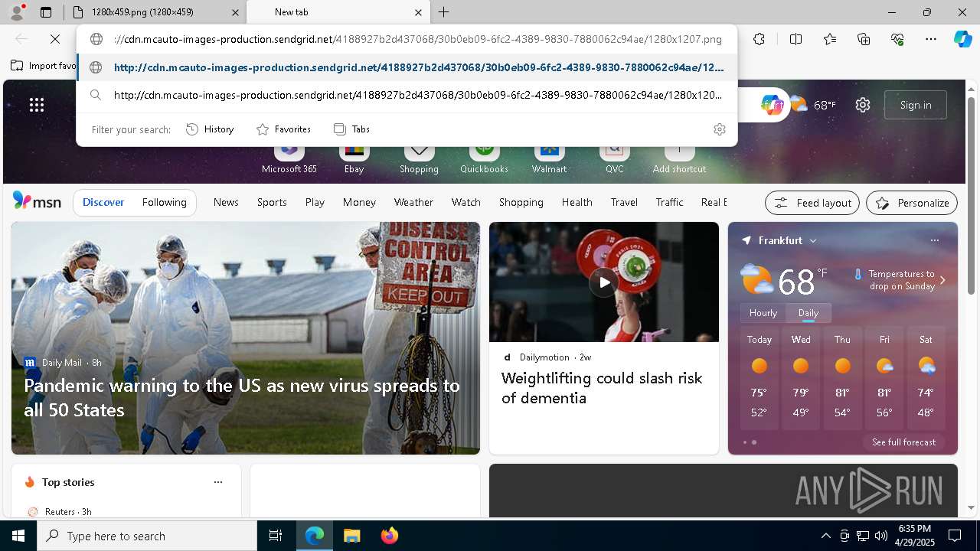The width and height of the screenshot is (980, 551).
Task: Select highlighted URL suggestion
Action: click(407, 67)
